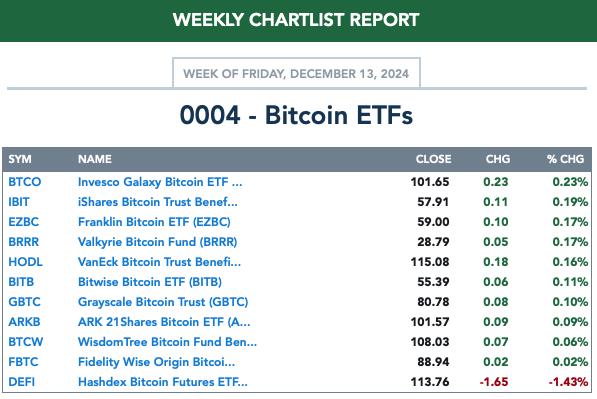597x399 pixels.
Task: Click Grayscale Bitcoin Trust (GBTC) name
Action: pos(163,302)
